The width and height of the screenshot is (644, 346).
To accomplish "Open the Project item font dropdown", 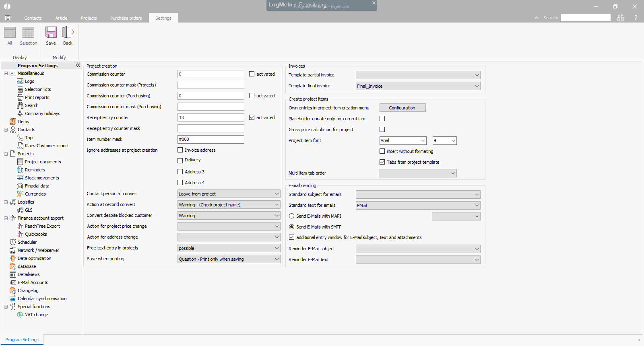I will click(x=423, y=140).
